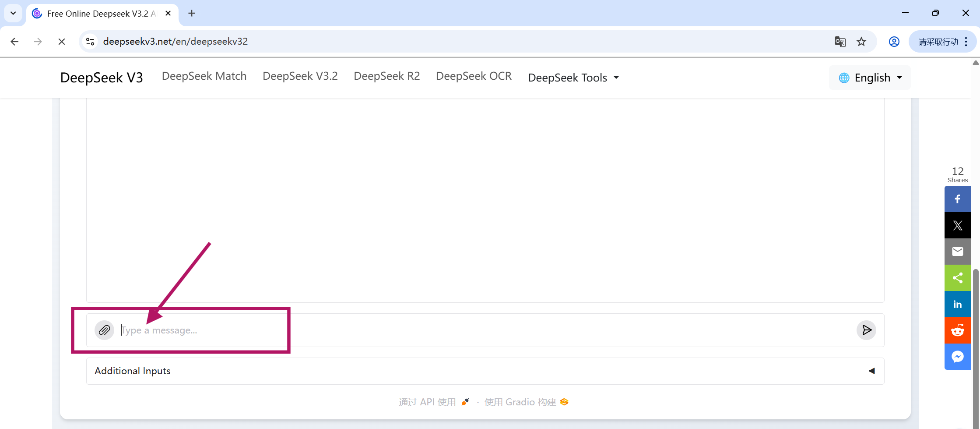The image size is (980, 429).
Task: Share the page on X (Twitter)
Action: [958, 225]
